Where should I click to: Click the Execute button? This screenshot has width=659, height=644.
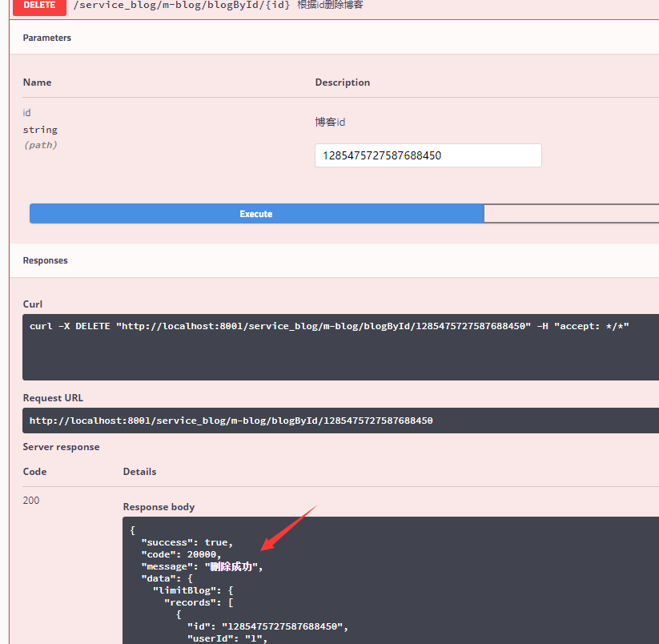click(x=255, y=213)
